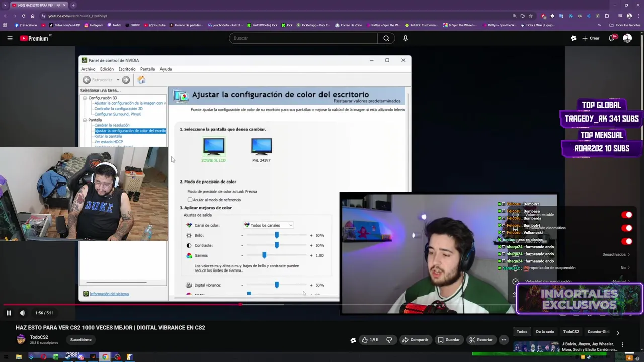Click Guardar button
This screenshot has width=644, height=362.
tap(448, 340)
